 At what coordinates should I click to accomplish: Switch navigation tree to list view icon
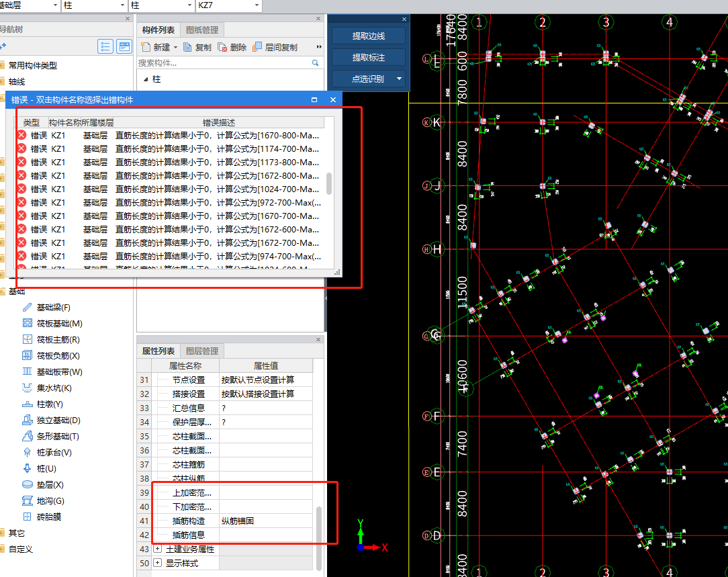point(105,46)
